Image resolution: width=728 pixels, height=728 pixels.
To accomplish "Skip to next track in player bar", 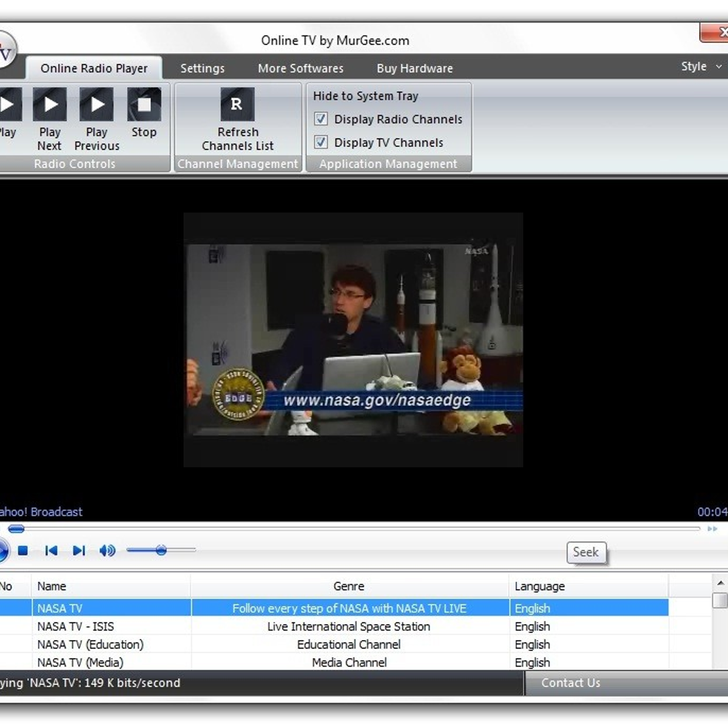I will tap(79, 550).
